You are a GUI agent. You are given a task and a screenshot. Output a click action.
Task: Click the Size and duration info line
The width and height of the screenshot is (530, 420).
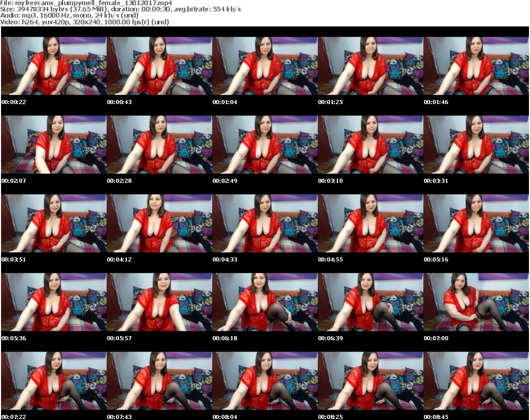[121, 9]
